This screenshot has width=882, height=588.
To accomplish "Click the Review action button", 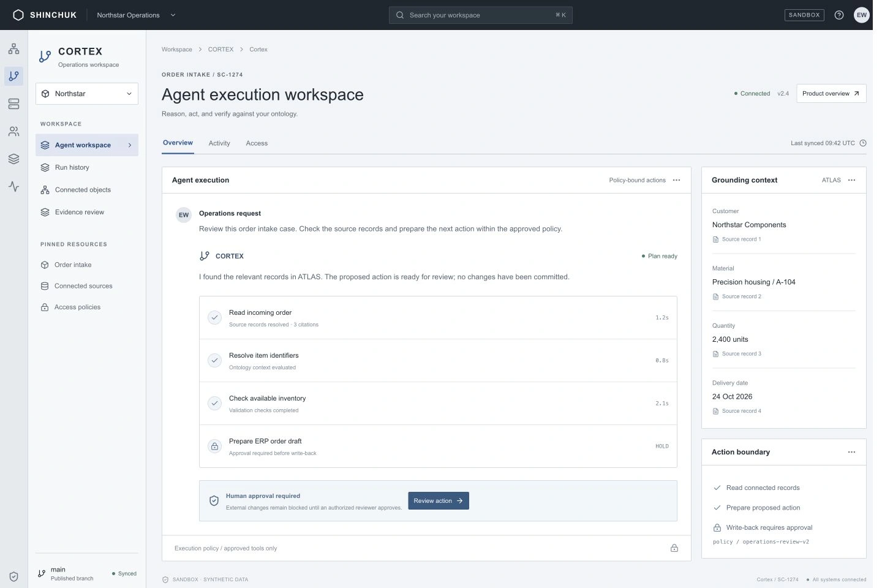I will tap(439, 501).
